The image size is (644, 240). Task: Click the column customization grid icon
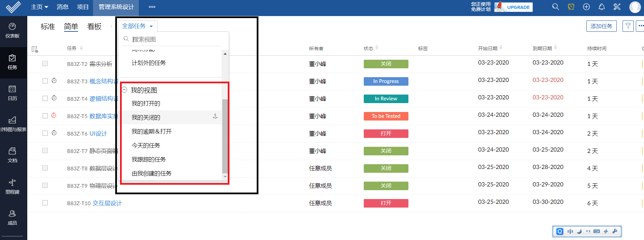pyautogui.click(x=35, y=49)
